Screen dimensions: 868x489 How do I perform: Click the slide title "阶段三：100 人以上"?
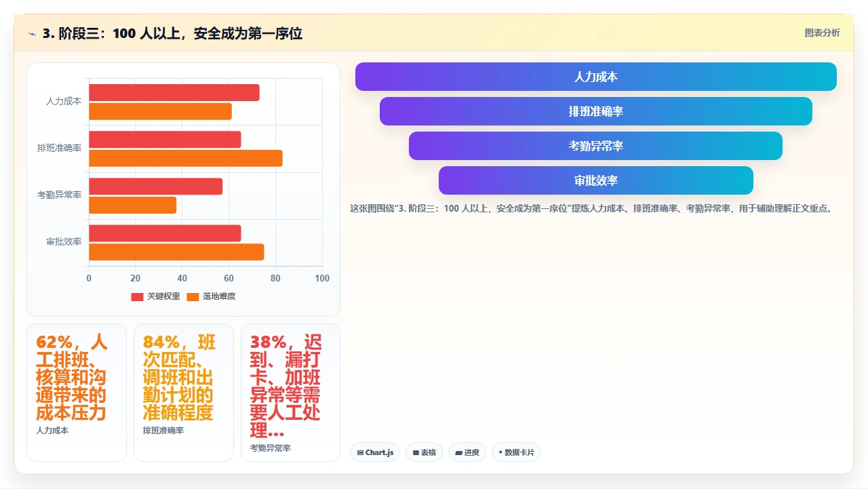172,33
